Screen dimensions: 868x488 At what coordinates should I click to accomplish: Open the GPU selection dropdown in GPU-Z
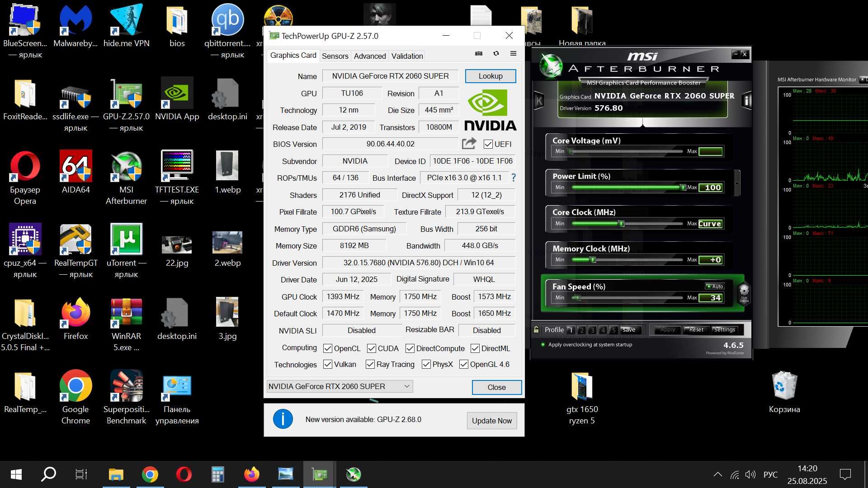[x=340, y=386]
